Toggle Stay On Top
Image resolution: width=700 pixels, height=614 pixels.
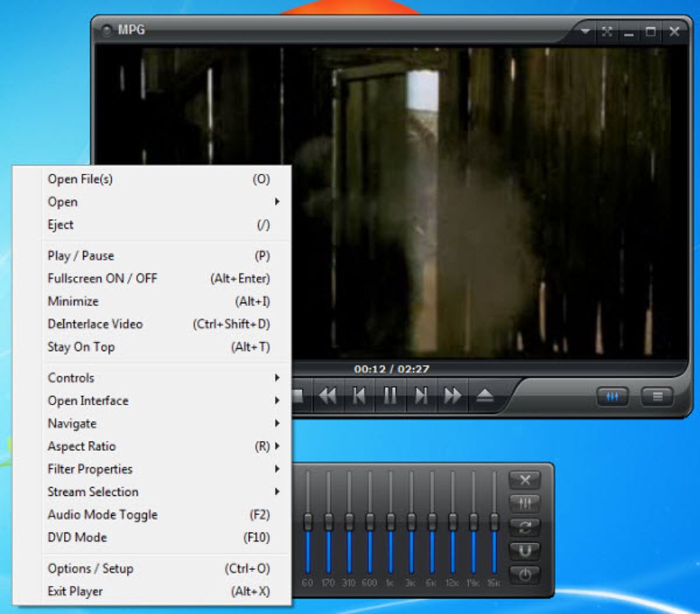pos(80,347)
